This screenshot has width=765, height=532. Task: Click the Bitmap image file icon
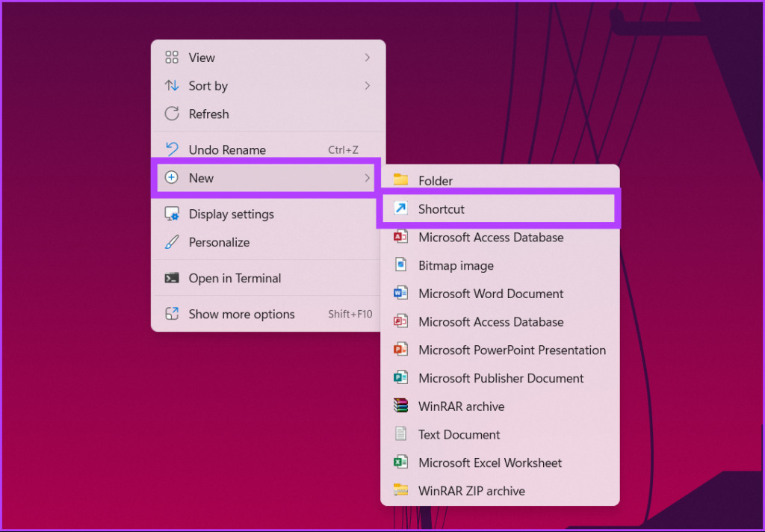[x=400, y=265]
